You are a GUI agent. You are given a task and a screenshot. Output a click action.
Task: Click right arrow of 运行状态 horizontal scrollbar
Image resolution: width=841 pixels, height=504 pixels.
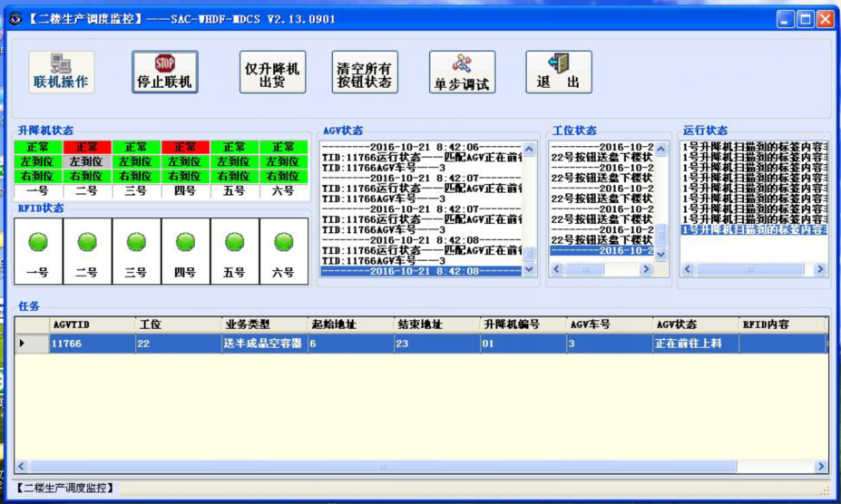click(x=820, y=269)
